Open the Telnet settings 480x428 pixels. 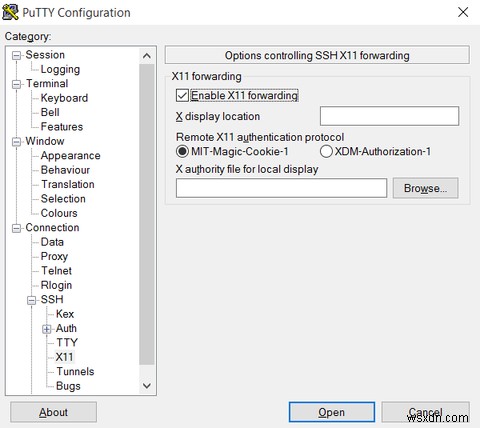tap(56, 271)
